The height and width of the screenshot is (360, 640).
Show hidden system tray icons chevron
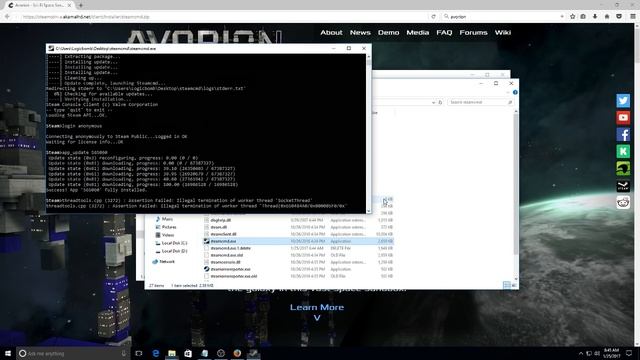point(580,353)
